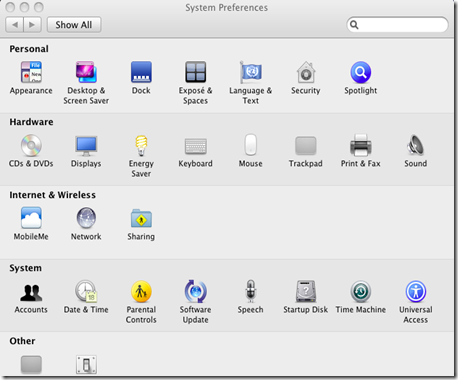Image resolution: width=458 pixels, height=380 pixels.
Task: Open the gray icon under Other
Action: point(31,364)
